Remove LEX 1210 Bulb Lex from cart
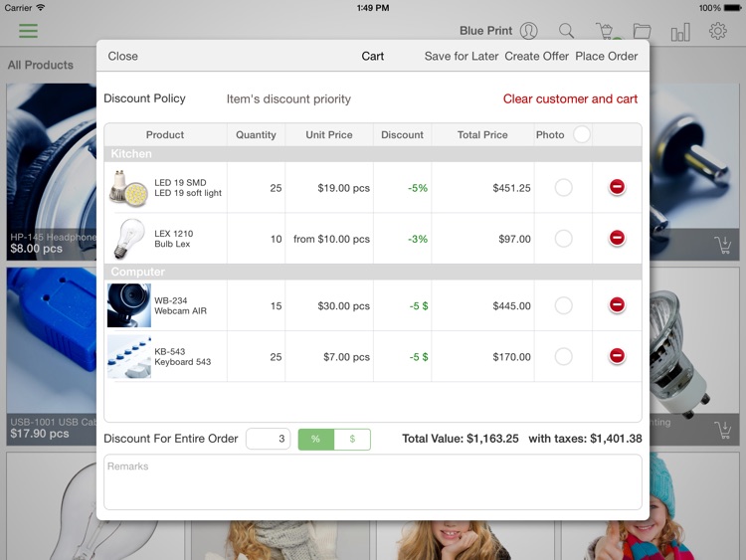 (617, 238)
